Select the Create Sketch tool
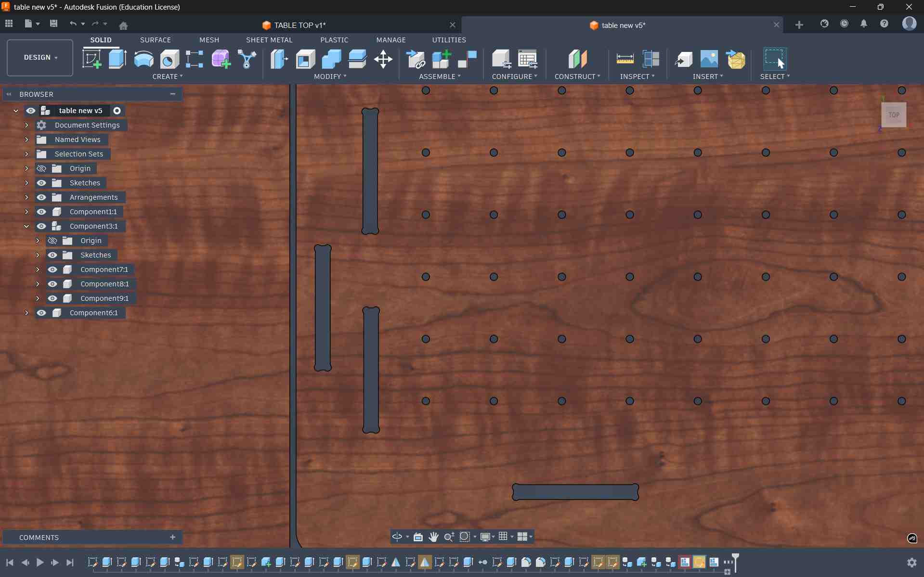The height and width of the screenshot is (577, 924). coord(91,59)
